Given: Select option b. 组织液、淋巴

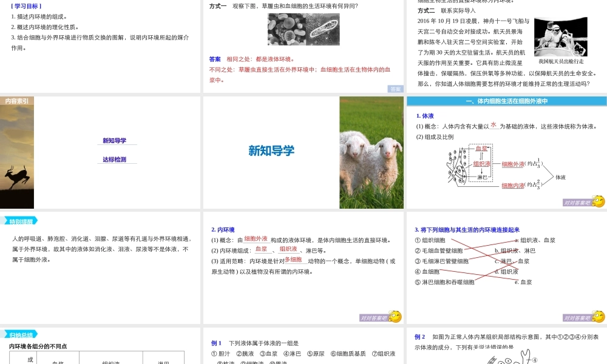Looking at the screenshot, I should coord(515,251).
